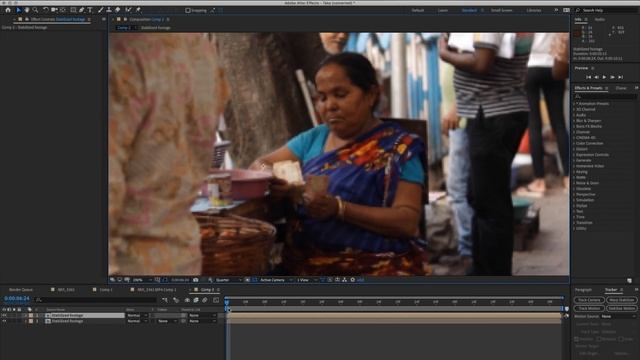640x360 pixels.
Task: Jump to first frame in Preview panel
Action: click(x=589, y=77)
